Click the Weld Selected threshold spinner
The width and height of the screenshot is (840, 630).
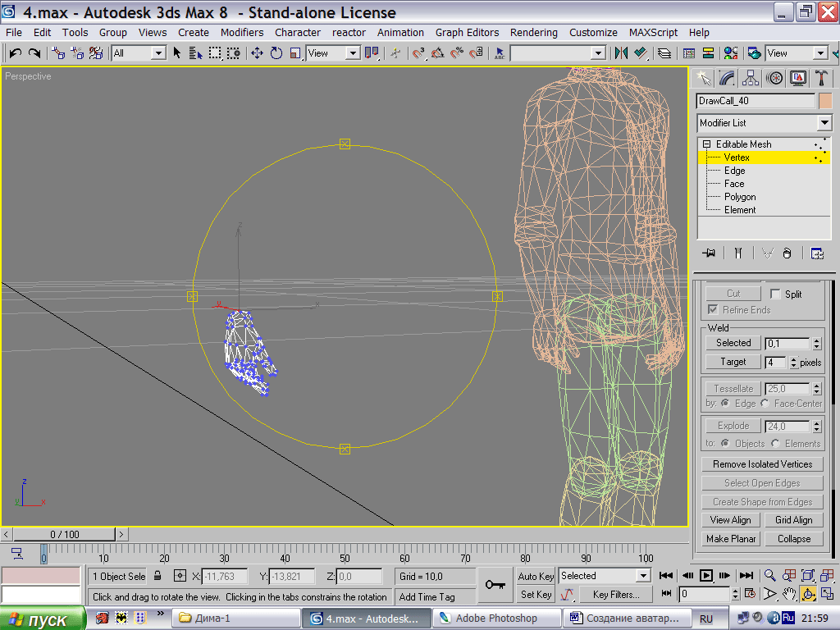click(x=816, y=344)
